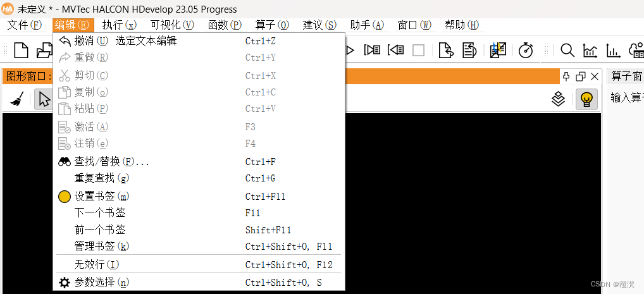Click the 注销(e) deactivate entry

pos(199,144)
